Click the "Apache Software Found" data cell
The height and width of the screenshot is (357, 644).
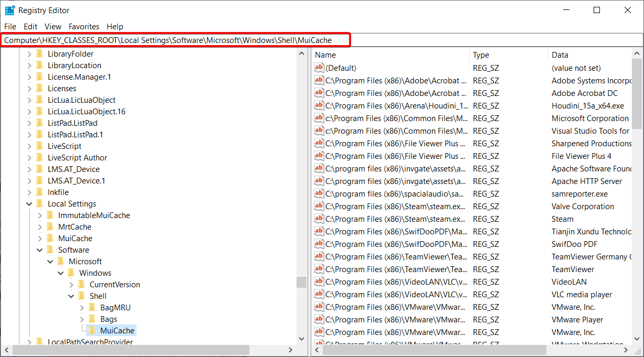tap(592, 168)
